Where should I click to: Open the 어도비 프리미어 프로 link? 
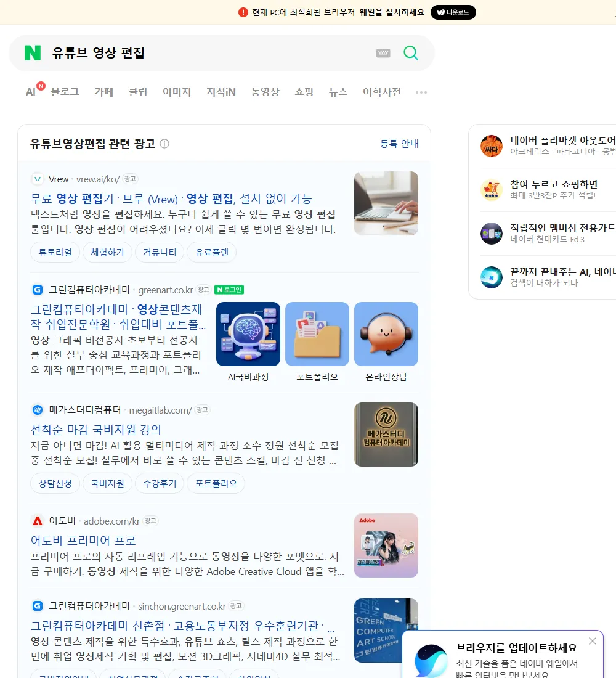pos(83,541)
